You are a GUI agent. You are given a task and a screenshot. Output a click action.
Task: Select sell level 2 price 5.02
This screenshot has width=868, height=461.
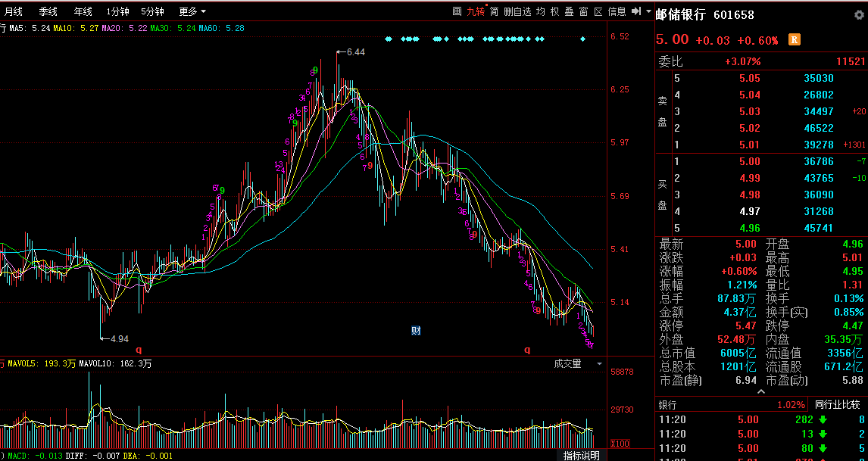click(x=750, y=128)
